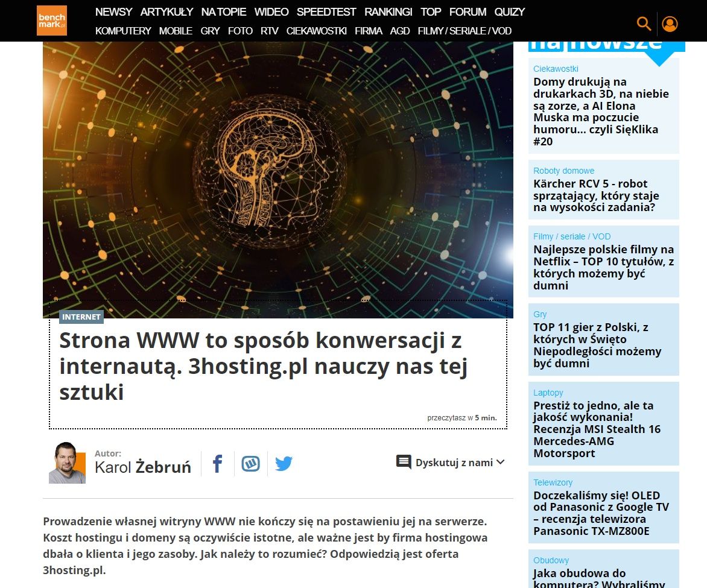
Task: Select the FOTO category
Action: pos(240,31)
